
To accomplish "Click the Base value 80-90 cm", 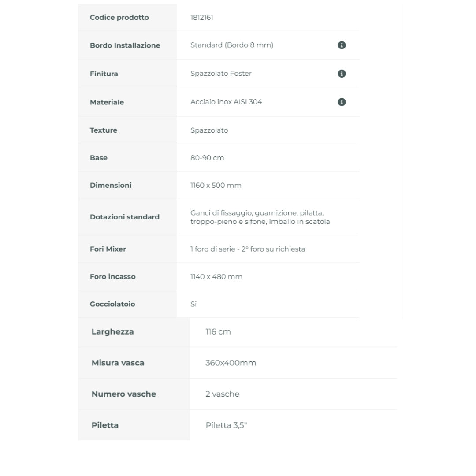I will pos(207,158).
